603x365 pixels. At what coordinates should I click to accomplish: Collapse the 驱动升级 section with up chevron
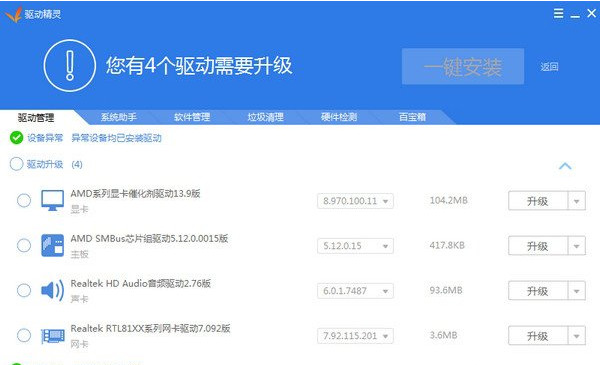565,166
